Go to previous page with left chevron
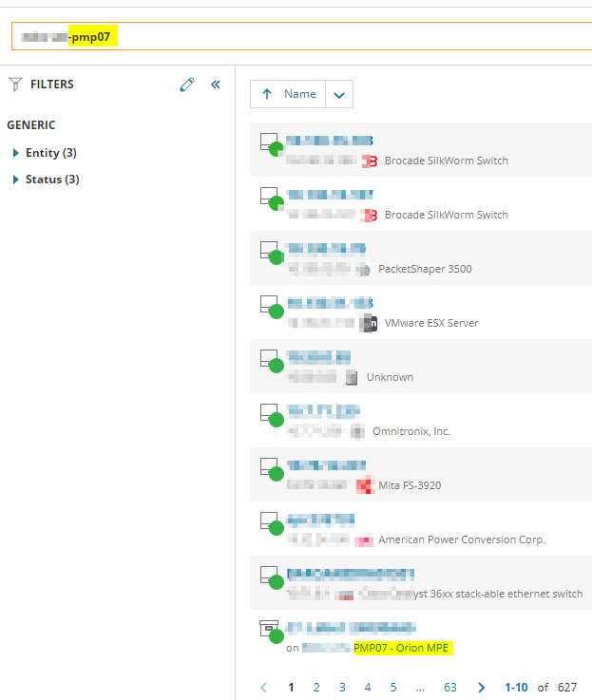Image resolution: width=592 pixels, height=700 pixels. tap(264, 687)
